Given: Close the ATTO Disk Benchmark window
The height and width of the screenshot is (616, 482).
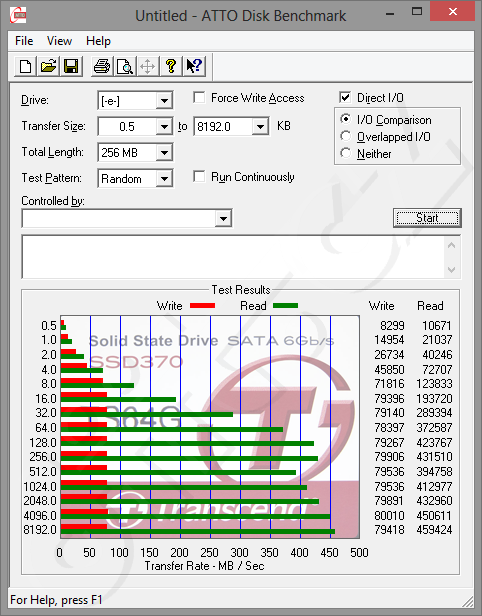Looking at the screenshot, I should click(453, 11).
